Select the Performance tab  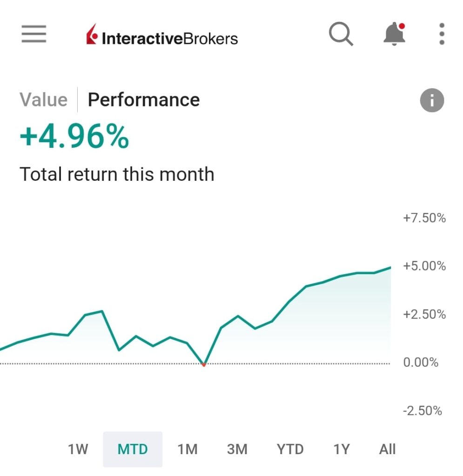tap(144, 100)
